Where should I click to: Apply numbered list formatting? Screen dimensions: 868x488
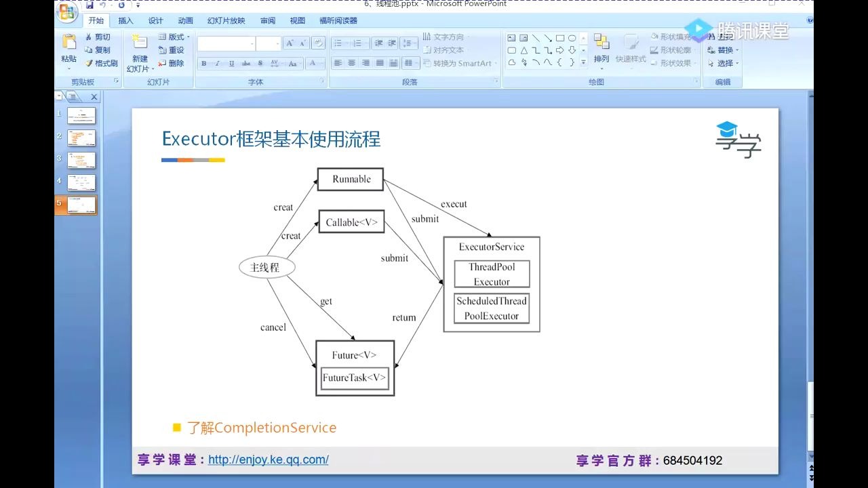(x=359, y=43)
